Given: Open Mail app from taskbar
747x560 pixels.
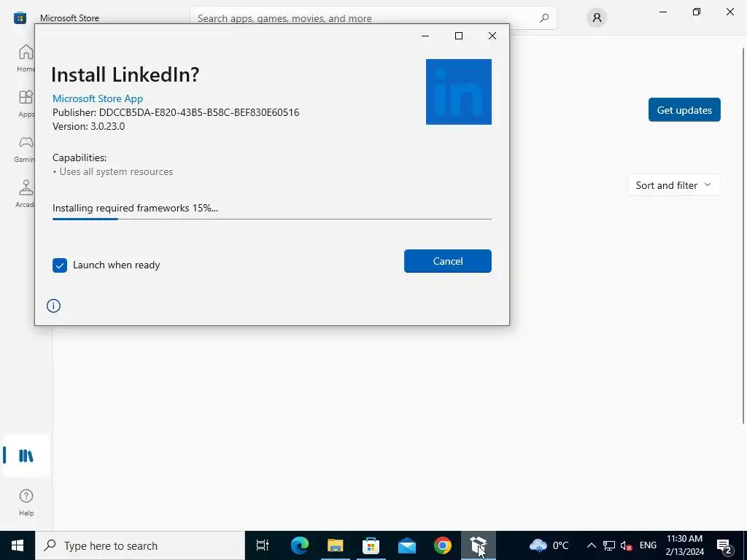Looking at the screenshot, I should 407,545.
